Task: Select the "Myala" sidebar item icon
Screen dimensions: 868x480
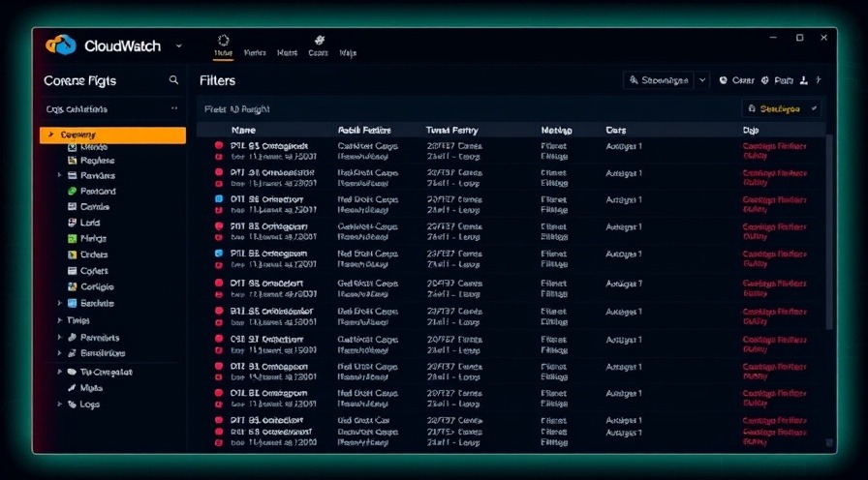Action: click(72, 388)
